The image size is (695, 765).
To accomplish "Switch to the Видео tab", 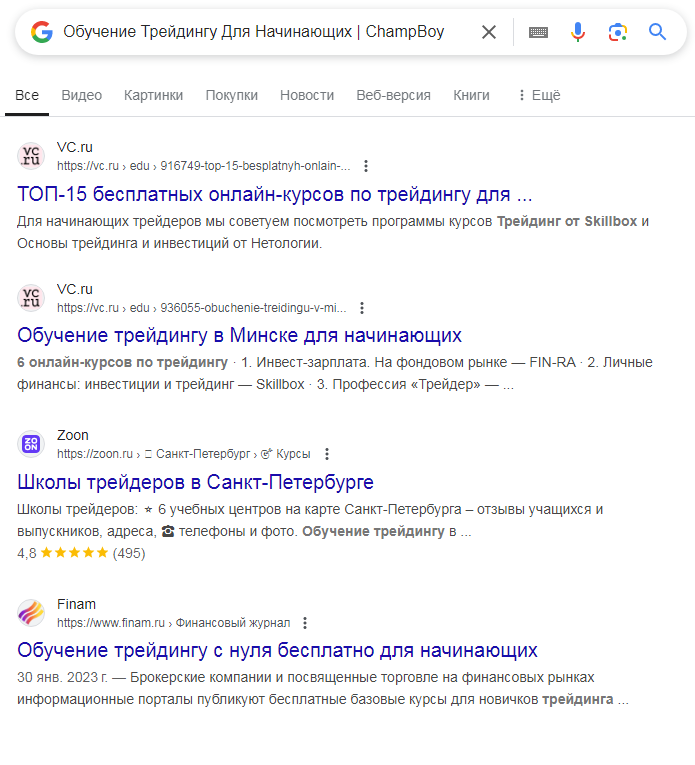I will click(81, 95).
